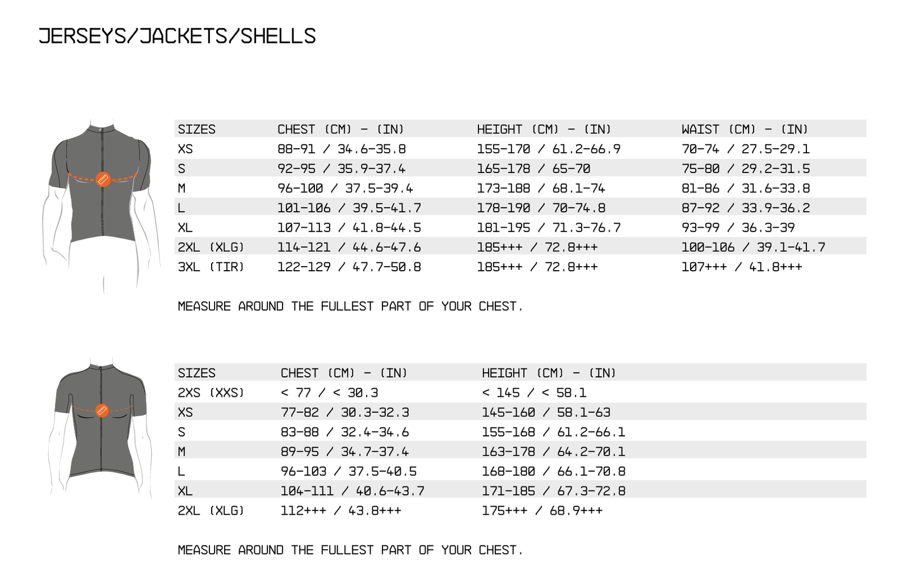The width and height of the screenshot is (908, 588).
Task: Click the women's SIZES column header
Action: 197,373
